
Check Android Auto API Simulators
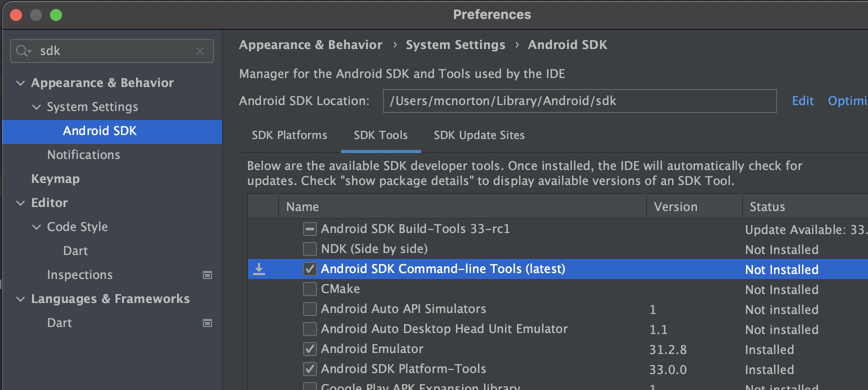pyautogui.click(x=310, y=309)
